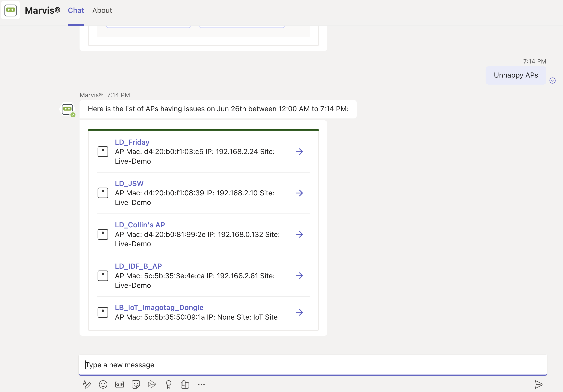Image resolution: width=563 pixels, height=392 pixels.
Task: Open the emoji picker
Action: 103,384
